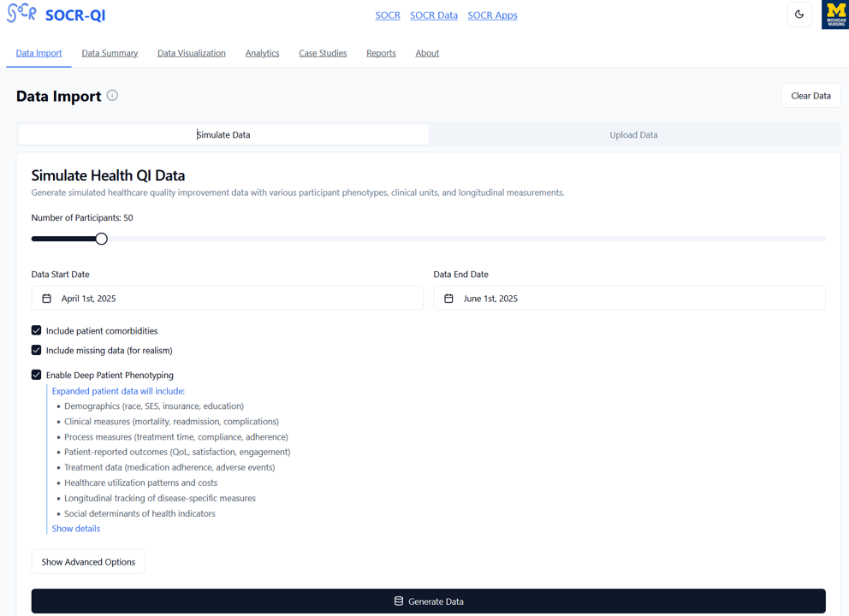Click the Michigan Nursing logo
Image resolution: width=849 pixels, height=616 pixels.
tap(834, 15)
